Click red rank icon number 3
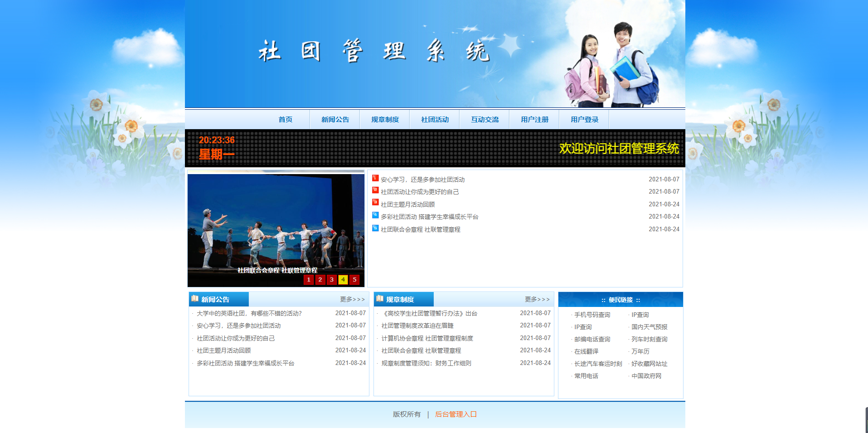Viewport: 868px width, 433px height. tap(375, 202)
